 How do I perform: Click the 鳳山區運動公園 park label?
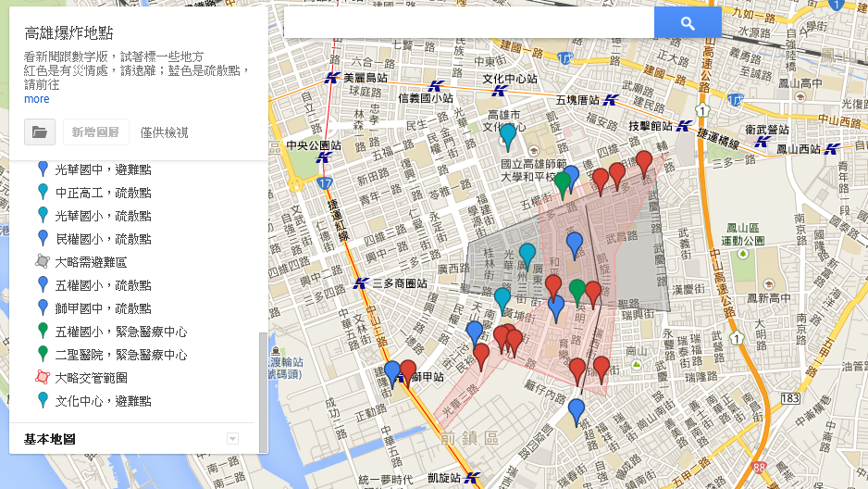coord(742,234)
